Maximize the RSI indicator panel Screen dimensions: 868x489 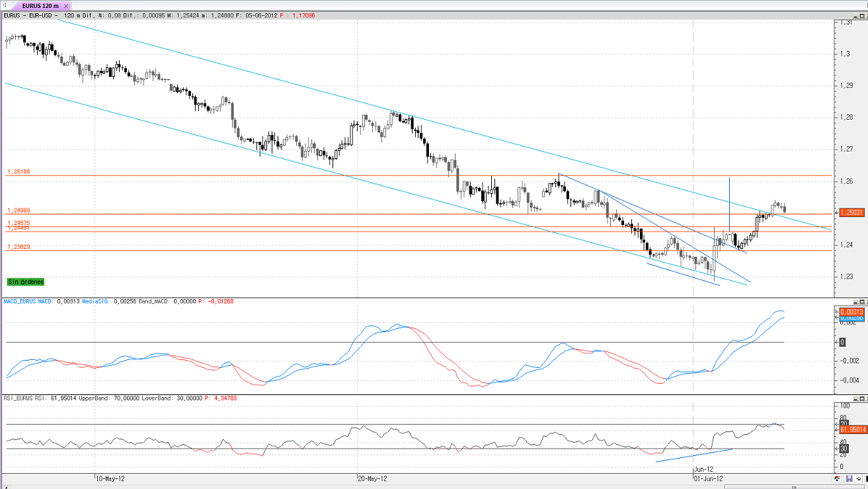(863, 399)
